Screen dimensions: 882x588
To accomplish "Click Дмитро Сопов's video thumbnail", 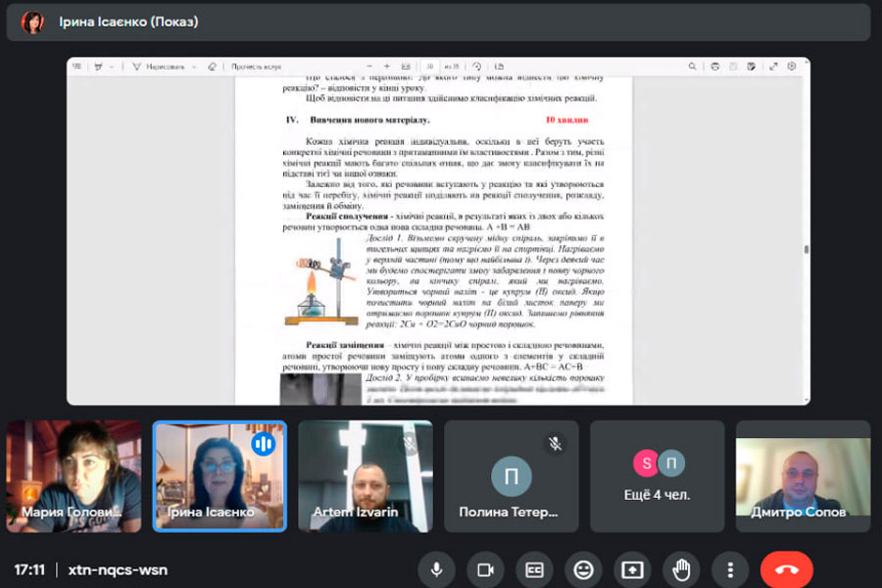I will (803, 476).
